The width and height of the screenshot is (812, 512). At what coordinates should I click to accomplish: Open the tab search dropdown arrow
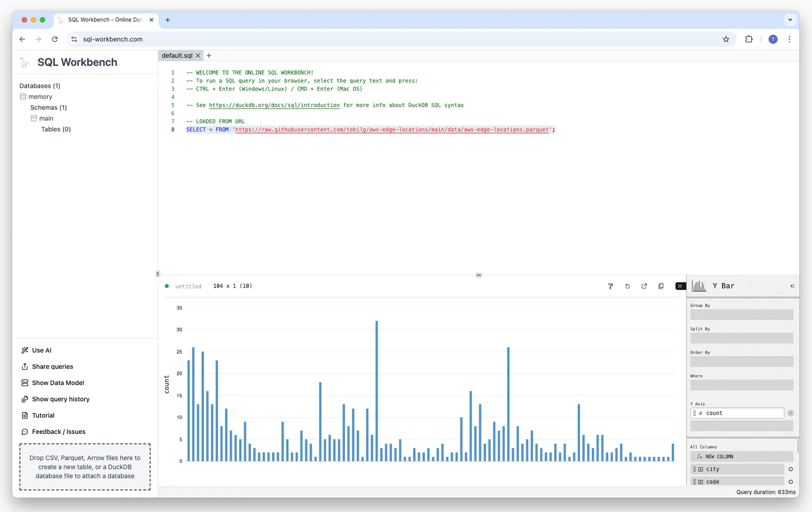pos(790,20)
